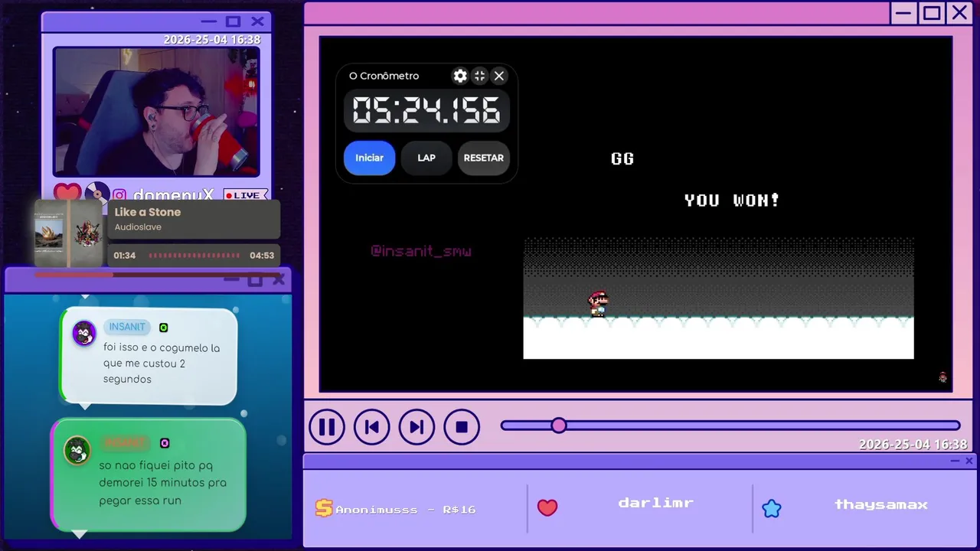Minimize the webcam window
Screen dimensions: 980x551
[x=208, y=21]
